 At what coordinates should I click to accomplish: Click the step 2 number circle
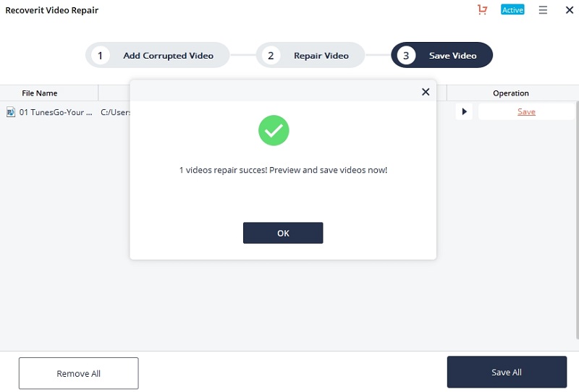coord(271,56)
